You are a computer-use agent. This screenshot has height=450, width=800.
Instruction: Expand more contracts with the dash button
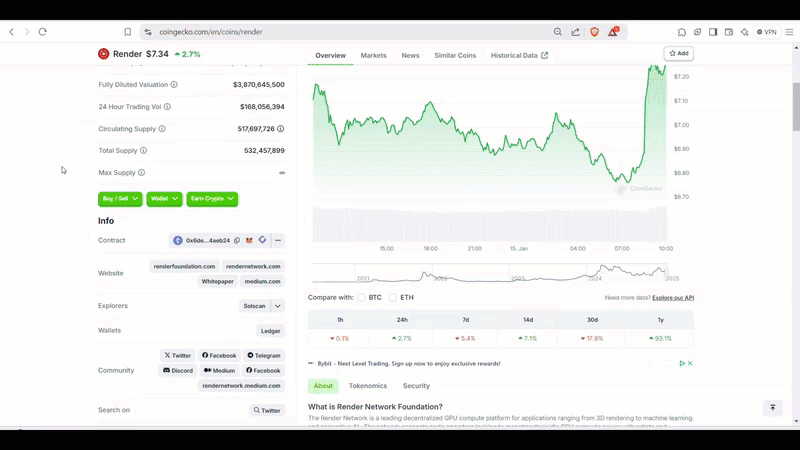click(x=278, y=240)
